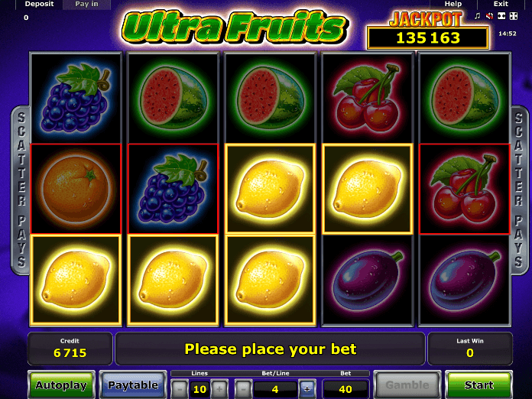Screen dimensions: 532x399
Task: Decrease lines with the minus button
Action: tap(180, 389)
